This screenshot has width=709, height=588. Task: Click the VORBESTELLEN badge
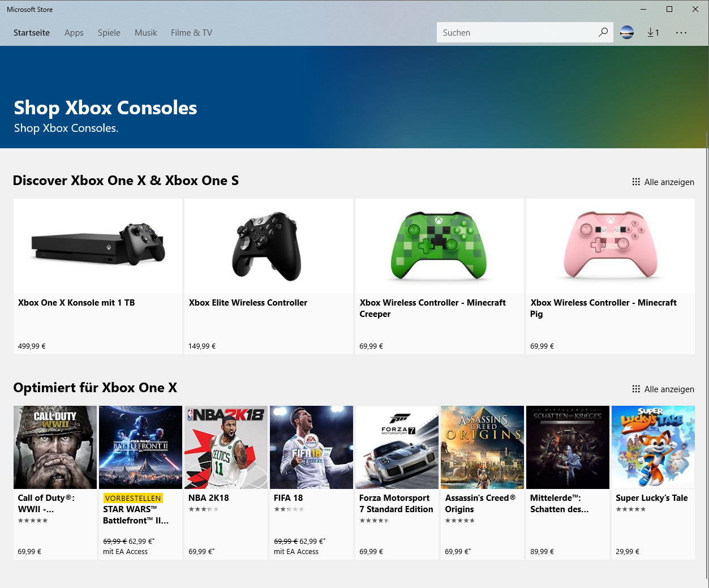pyautogui.click(x=133, y=499)
